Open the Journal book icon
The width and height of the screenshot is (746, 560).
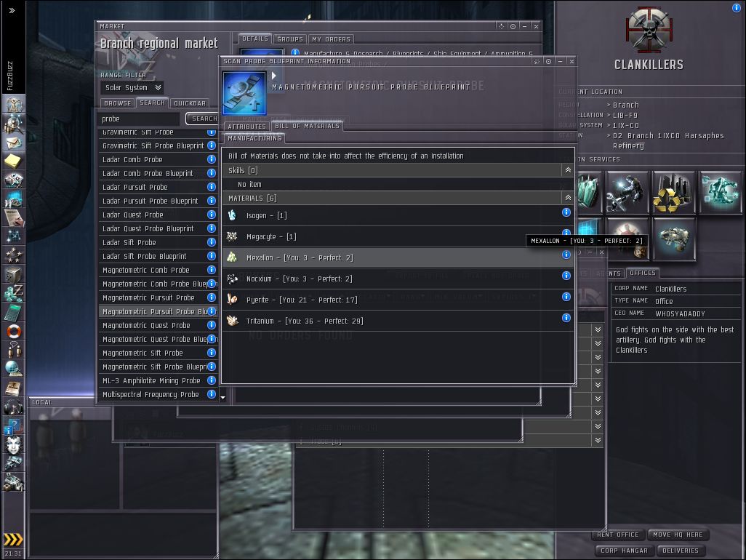tap(13, 388)
